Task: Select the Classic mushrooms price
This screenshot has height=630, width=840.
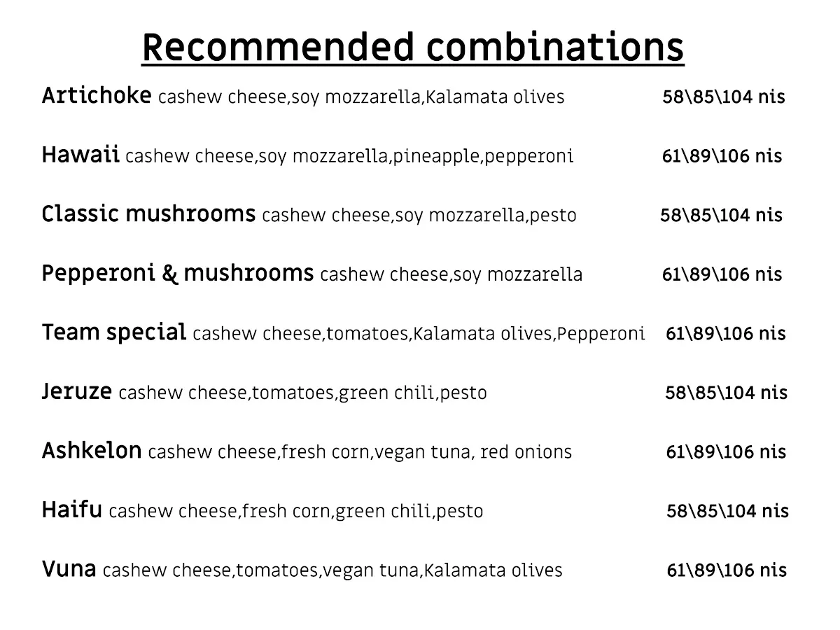Action: [721, 215]
